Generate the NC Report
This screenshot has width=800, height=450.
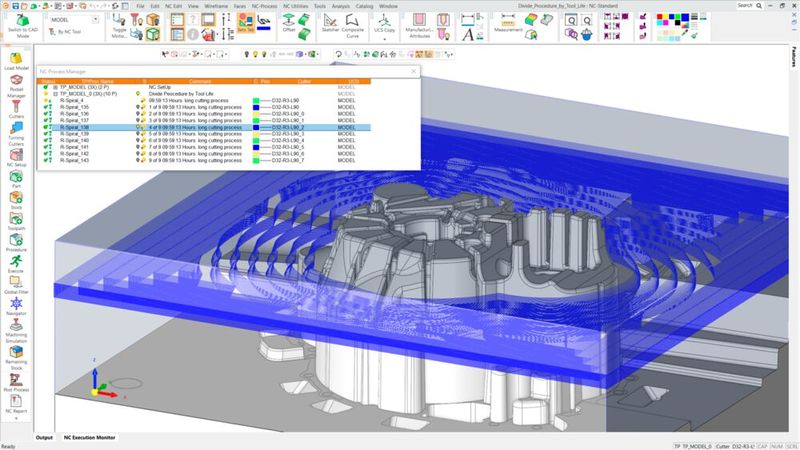click(x=16, y=404)
